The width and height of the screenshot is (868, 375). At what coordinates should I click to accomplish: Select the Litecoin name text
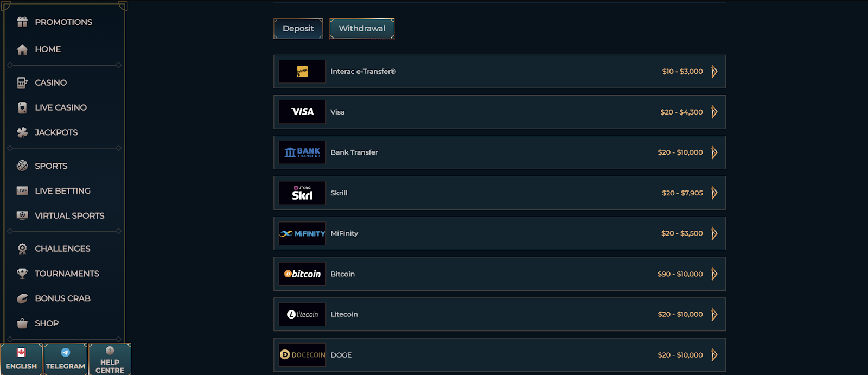point(344,314)
